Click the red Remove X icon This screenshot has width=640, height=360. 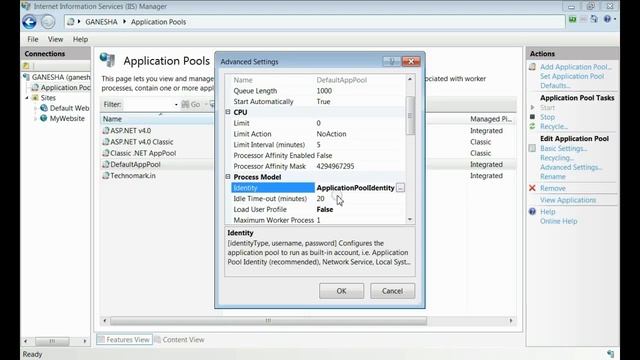pyautogui.click(x=532, y=188)
